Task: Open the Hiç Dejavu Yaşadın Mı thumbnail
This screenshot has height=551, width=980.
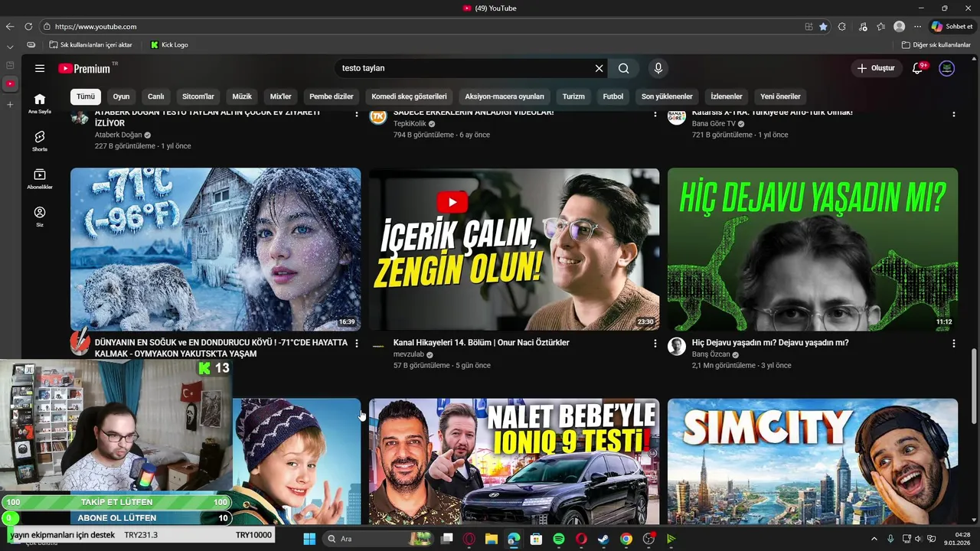Action: click(x=812, y=249)
